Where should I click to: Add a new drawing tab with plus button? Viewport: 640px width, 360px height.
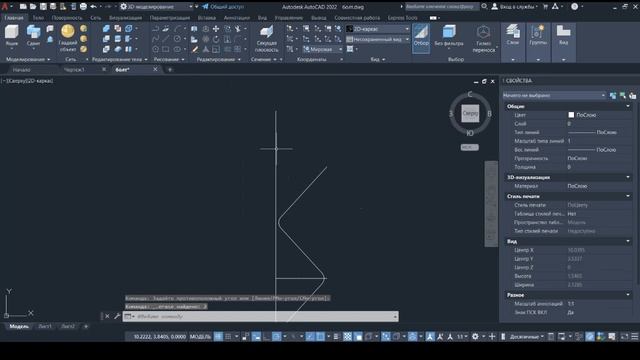point(170,70)
